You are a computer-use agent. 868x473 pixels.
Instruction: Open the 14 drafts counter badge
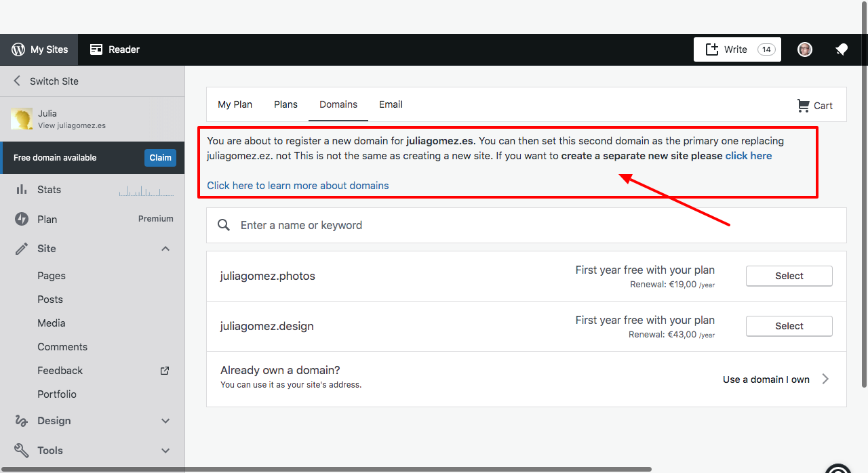766,49
